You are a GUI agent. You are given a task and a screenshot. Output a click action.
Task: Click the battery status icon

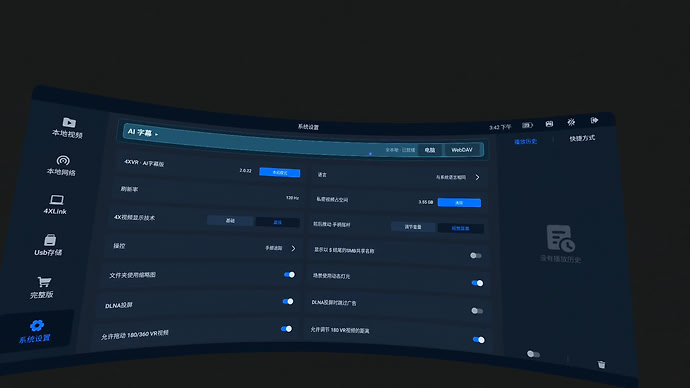pos(527,125)
